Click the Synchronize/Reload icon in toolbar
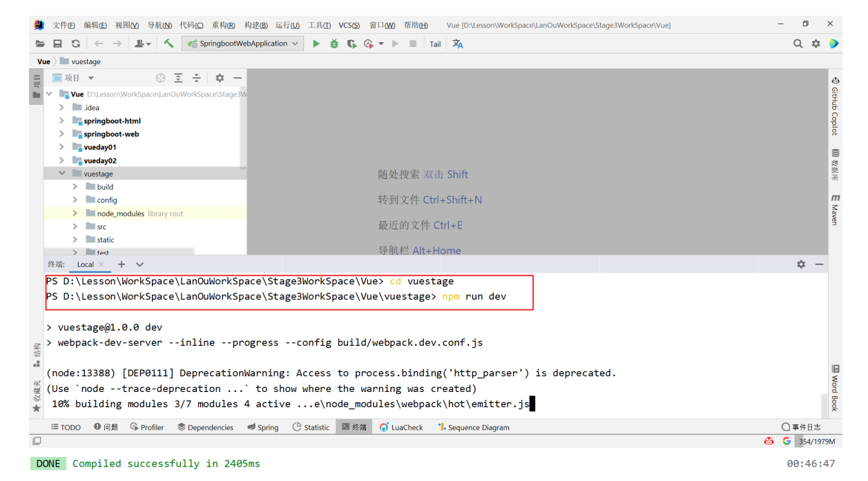 pyautogui.click(x=76, y=43)
